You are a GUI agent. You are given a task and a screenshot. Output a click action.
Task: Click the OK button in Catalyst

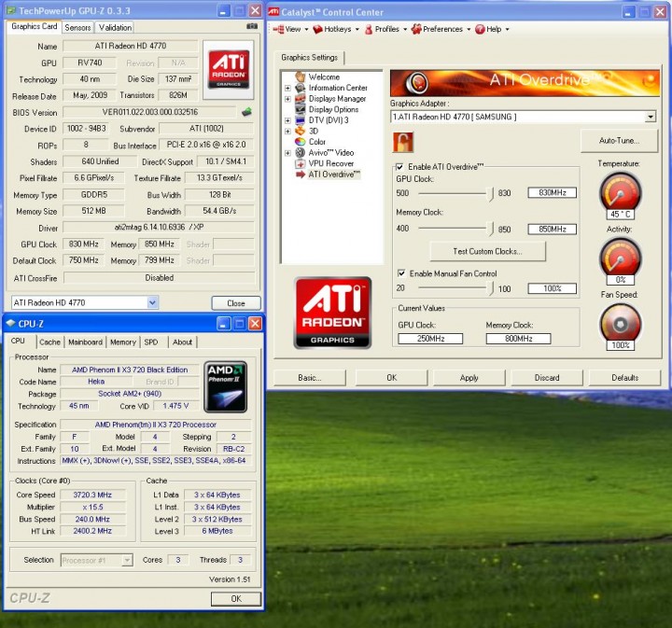click(x=391, y=378)
